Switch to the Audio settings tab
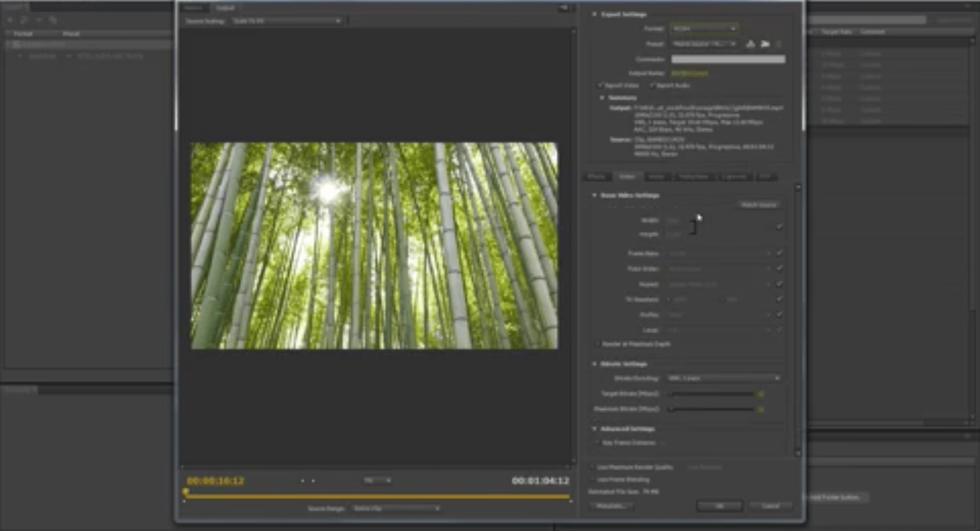 point(657,177)
